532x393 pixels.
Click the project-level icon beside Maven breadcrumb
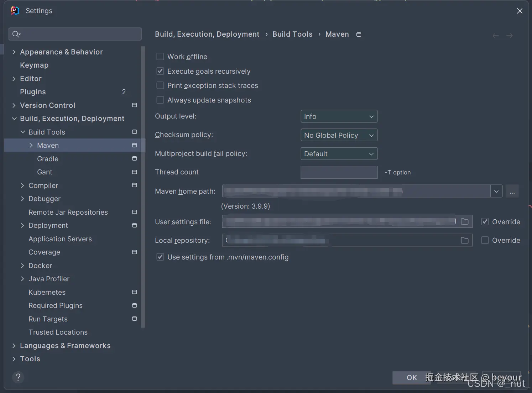click(359, 35)
